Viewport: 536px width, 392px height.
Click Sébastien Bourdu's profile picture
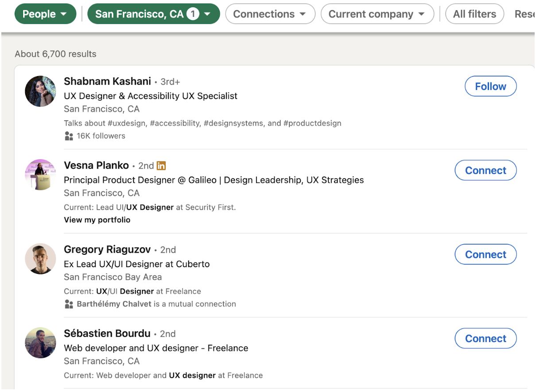pos(40,343)
